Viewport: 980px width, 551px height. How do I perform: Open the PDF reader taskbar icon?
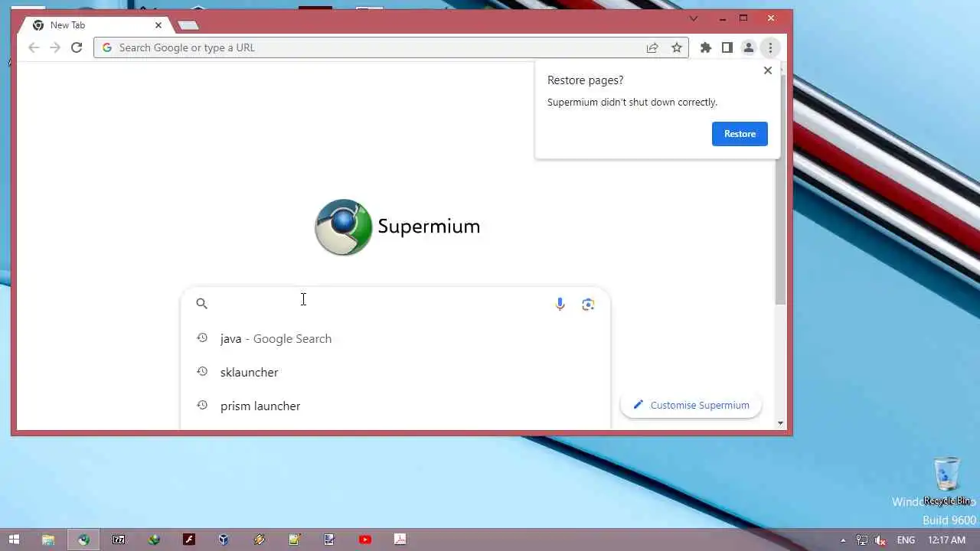[400, 540]
